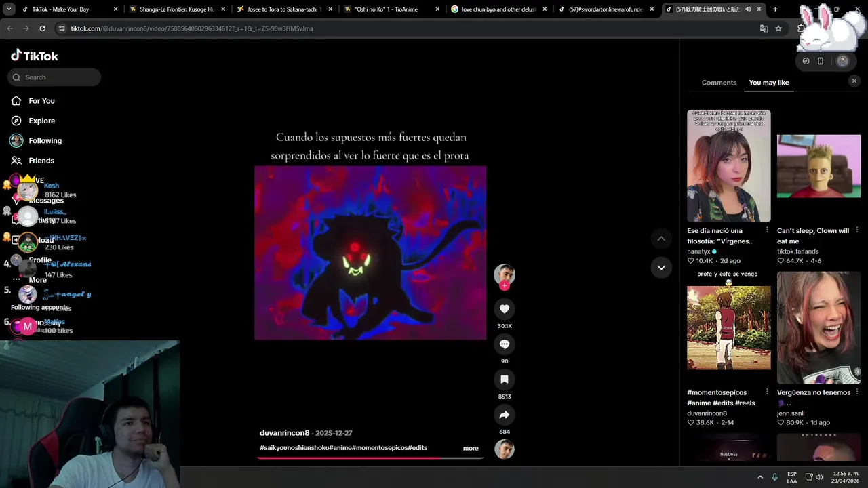The height and width of the screenshot is (488, 868).
Task: Click the TikTok coin icon in pill
Action: coord(806,61)
